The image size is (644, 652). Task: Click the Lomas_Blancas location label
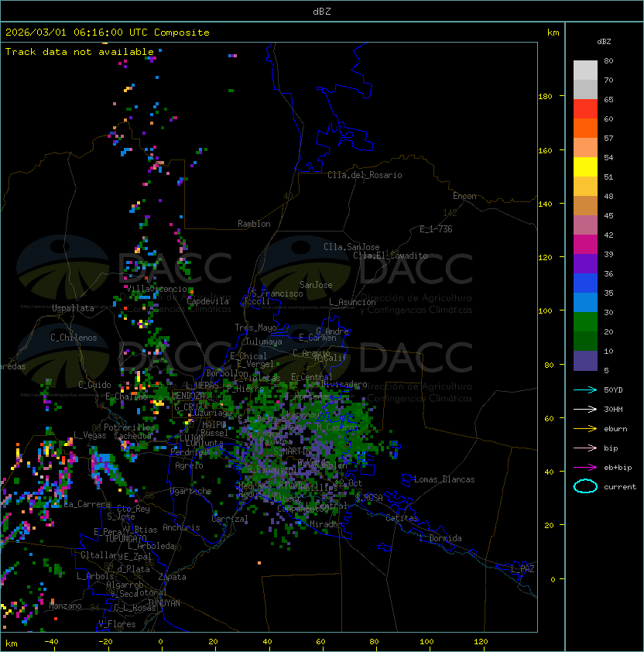[444, 479]
